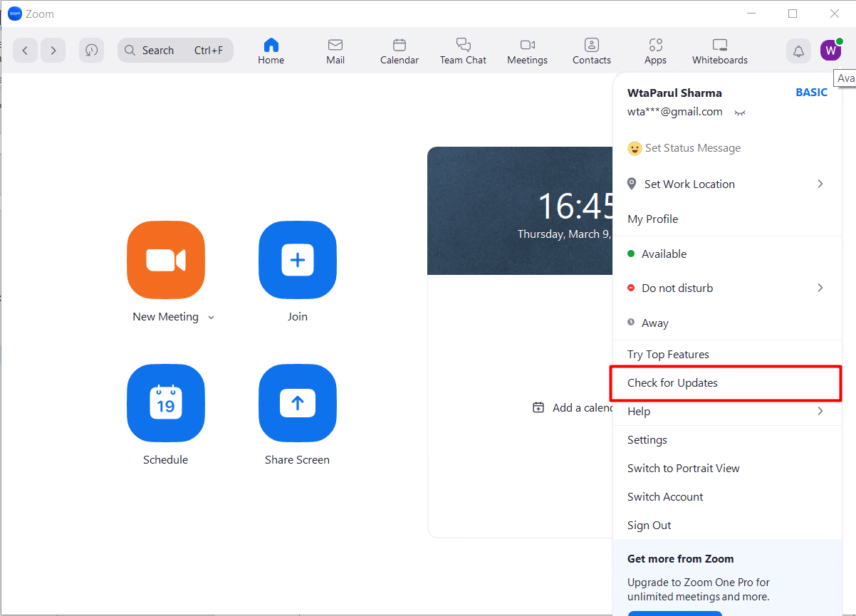The image size is (856, 616).
Task: Click the Share Screen icon
Action: pos(298,403)
